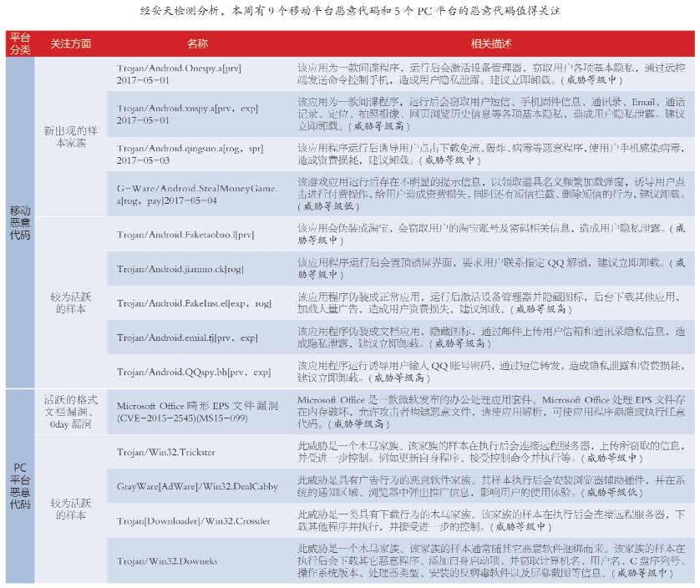Select the 移动恶意代码 category cell
700x588 pixels.
click(x=20, y=222)
